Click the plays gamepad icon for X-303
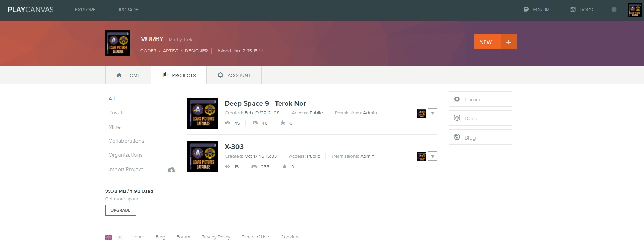This screenshot has width=644, height=248. (254, 167)
